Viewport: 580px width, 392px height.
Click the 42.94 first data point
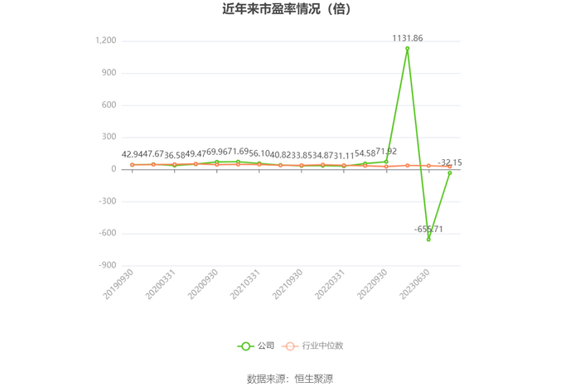coord(132,165)
